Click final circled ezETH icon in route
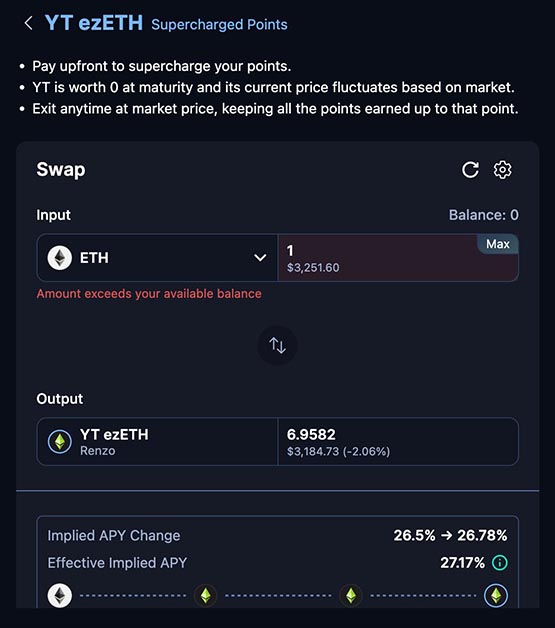Screen dimensions: 555x628 [496, 596]
